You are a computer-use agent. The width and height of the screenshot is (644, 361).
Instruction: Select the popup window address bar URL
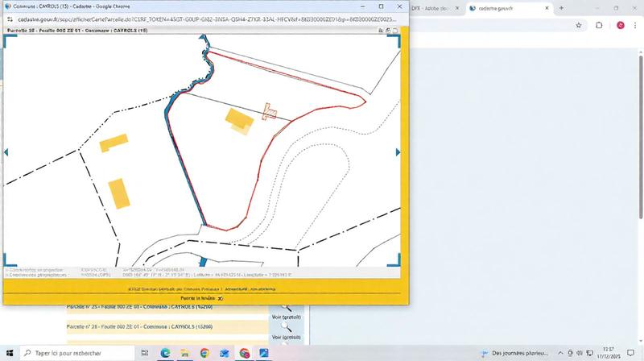[201, 18]
